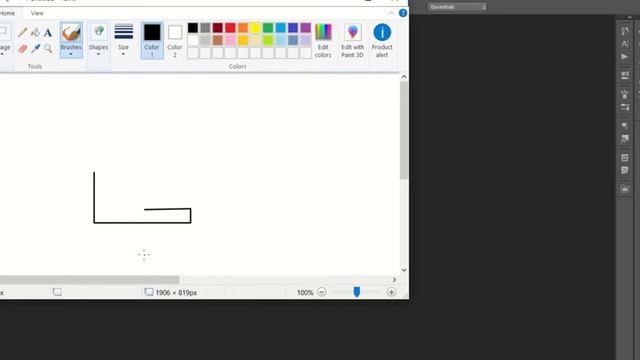Pick the purple color swatch
This screenshot has height=360, width=640.
[306, 28]
